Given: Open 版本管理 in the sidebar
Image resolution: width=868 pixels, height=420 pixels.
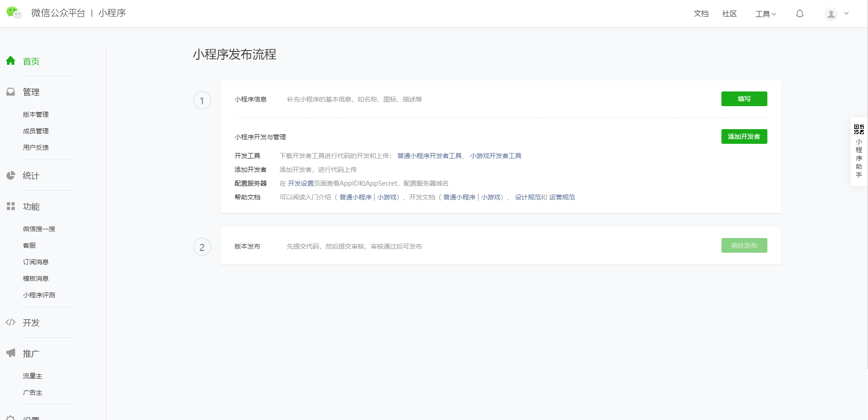Looking at the screenshot, I should pos(36,114).
